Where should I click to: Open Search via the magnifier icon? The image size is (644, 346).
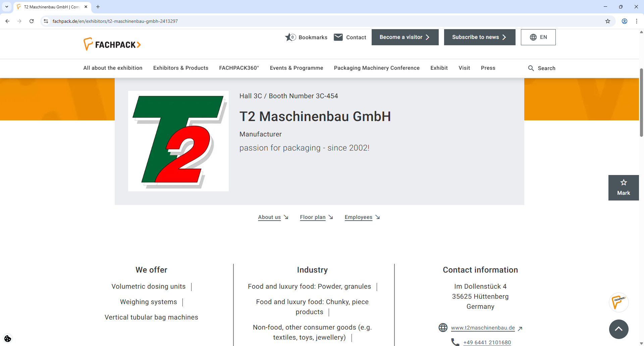point(531,68)
